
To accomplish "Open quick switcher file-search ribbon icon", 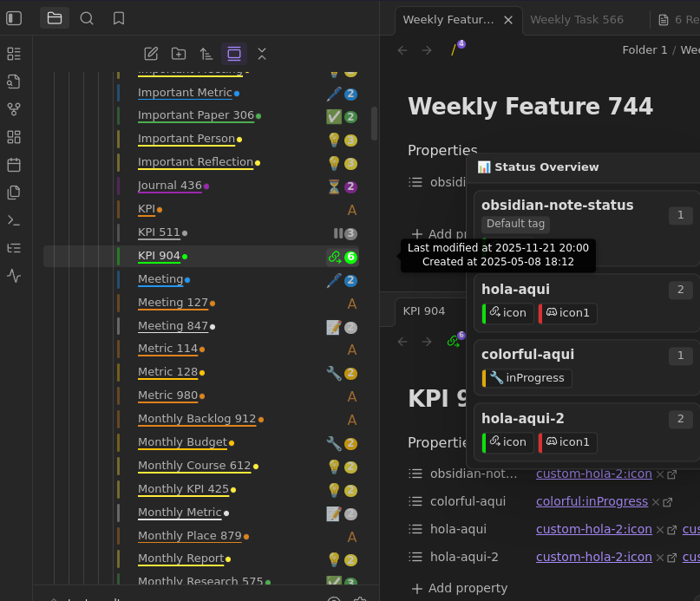I will pos(14,82).
